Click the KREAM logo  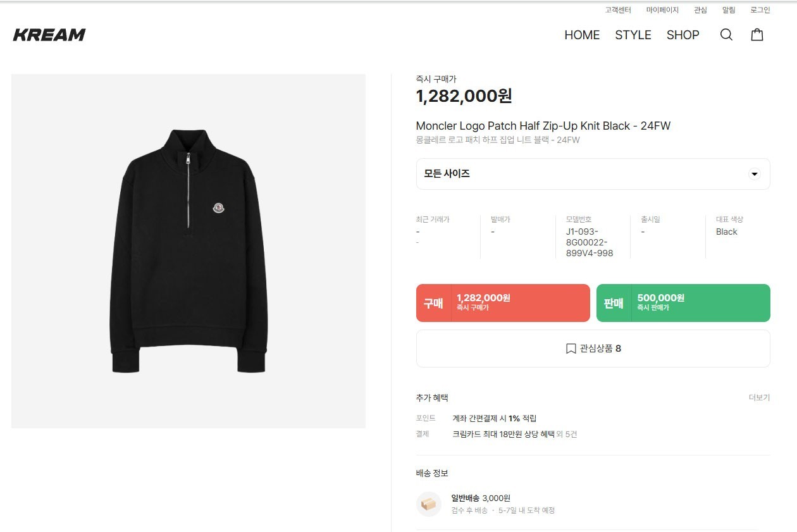click(x=49, y=35)
